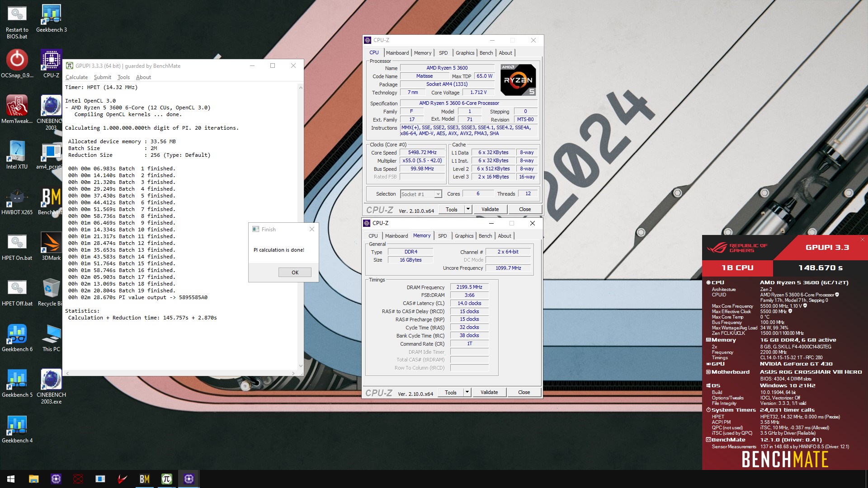Click Tools button in top CPU-Z window
Screen dimensions: 868x488
coord(451,209)
